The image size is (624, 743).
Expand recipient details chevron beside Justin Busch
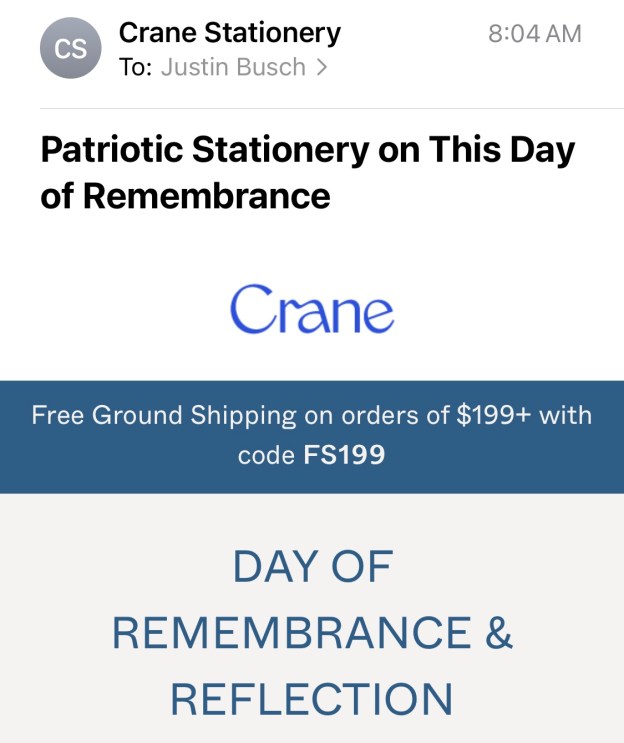click(322, 68)
